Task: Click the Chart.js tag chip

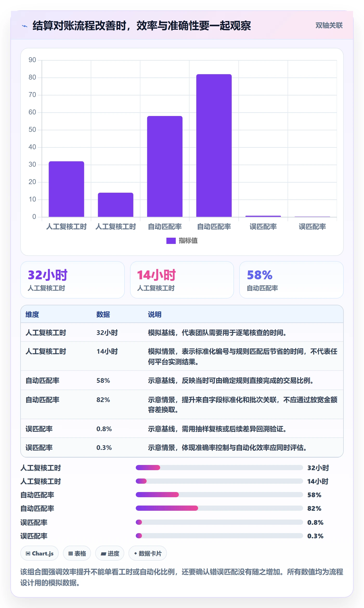Action: pyautogui.click(x=40, y=553)
